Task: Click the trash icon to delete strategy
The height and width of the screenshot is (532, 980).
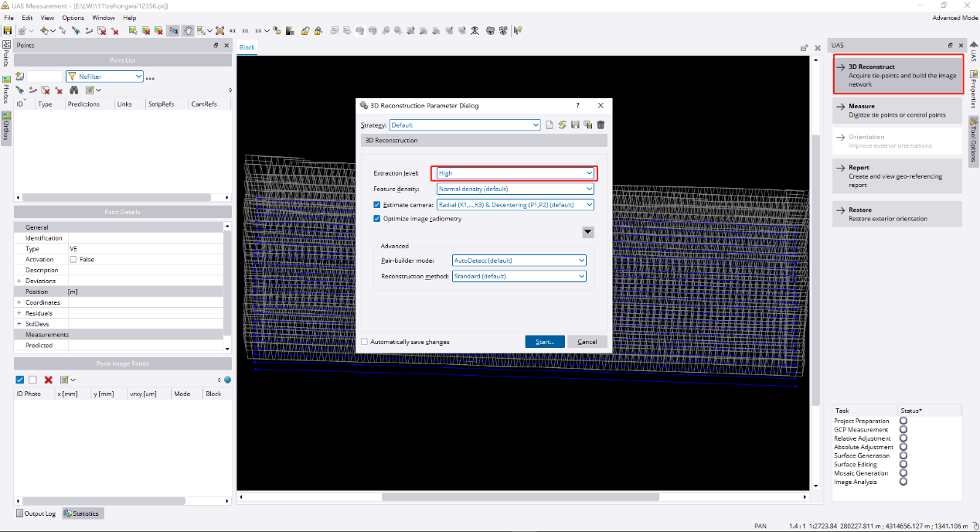Action: [601, 125]
